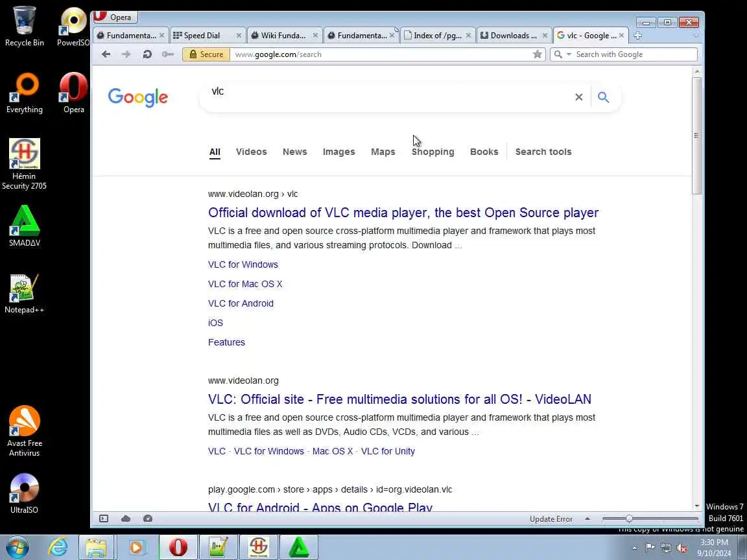
Task: Open Search tools options
Action: 543,152
